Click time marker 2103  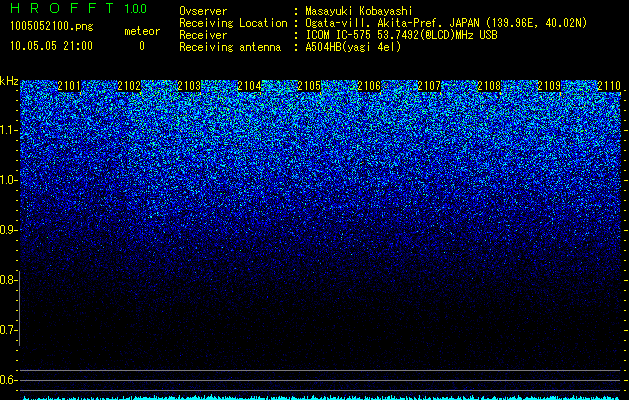coord(189,86)
